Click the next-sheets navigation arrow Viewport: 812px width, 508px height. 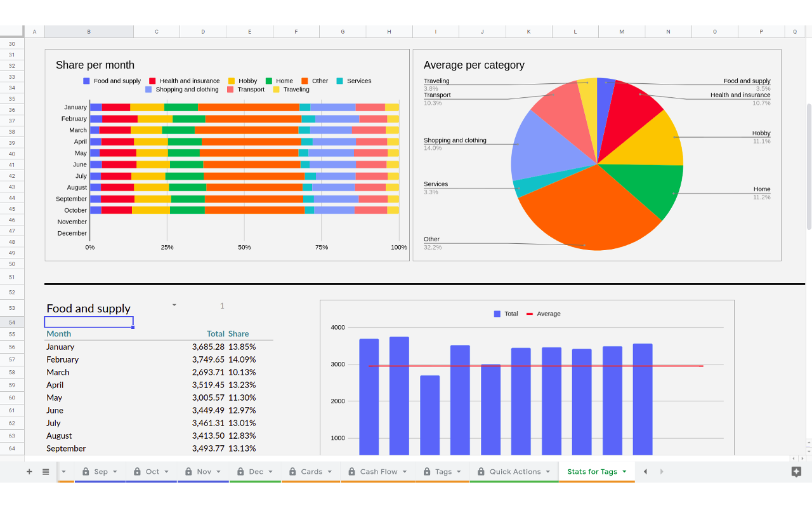point(661,471)
